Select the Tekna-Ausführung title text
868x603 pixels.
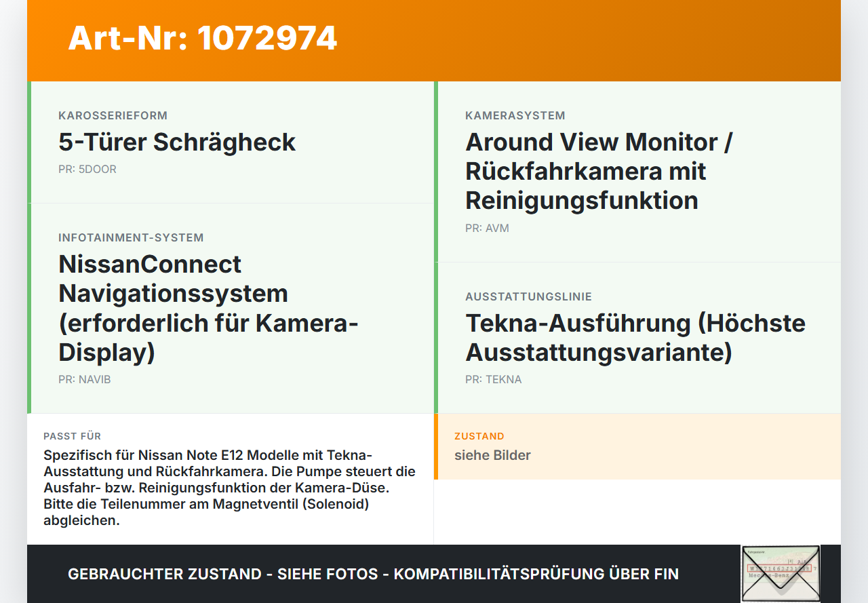tap(635, 338)
